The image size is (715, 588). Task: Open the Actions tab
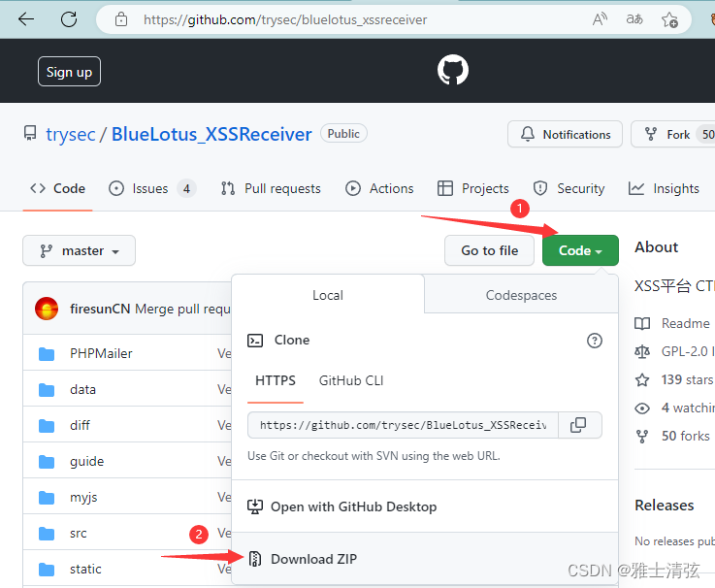(379, 188)
